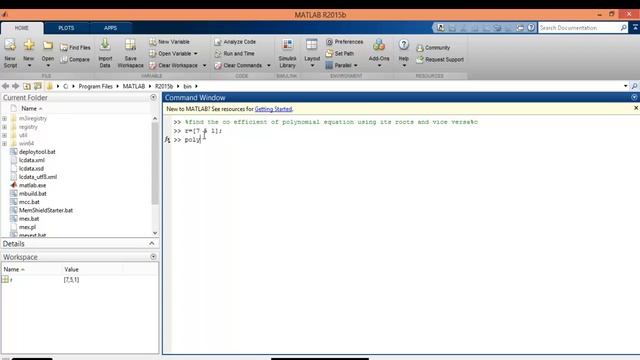Expand the registry folder
640x360 pixels.
click(x=4, y=127)
